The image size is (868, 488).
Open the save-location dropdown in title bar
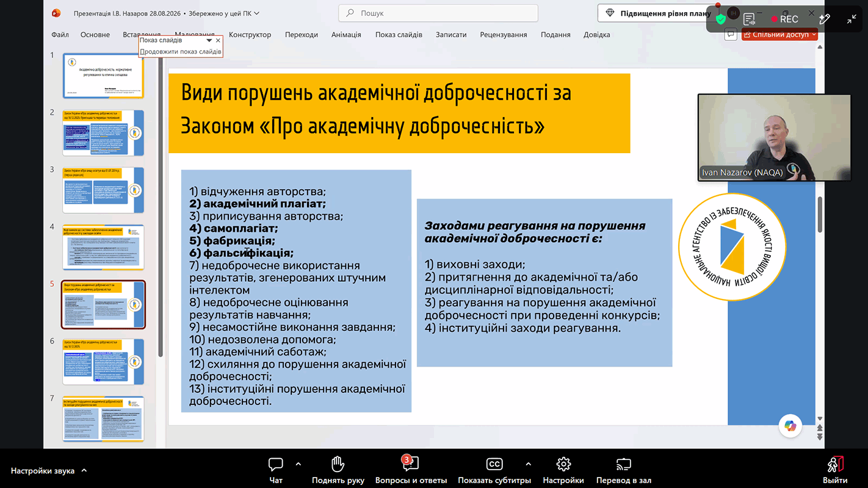point(256,13)
